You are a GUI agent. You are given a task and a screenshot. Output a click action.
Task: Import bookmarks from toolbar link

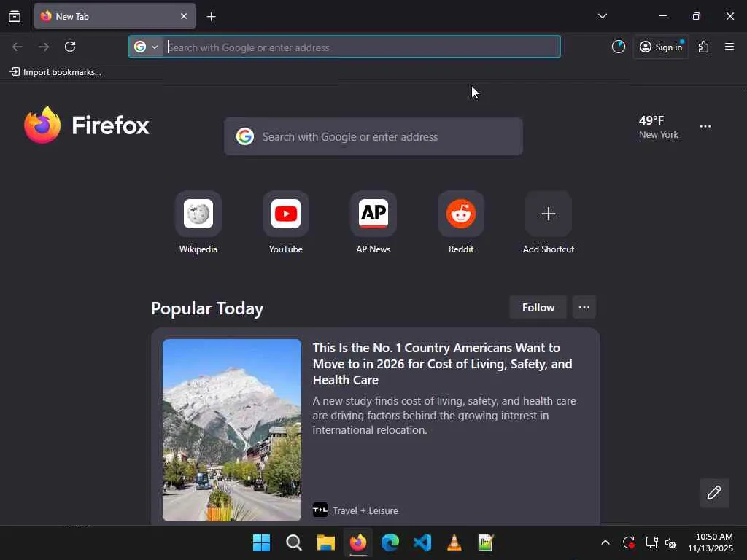coord(55,72)
